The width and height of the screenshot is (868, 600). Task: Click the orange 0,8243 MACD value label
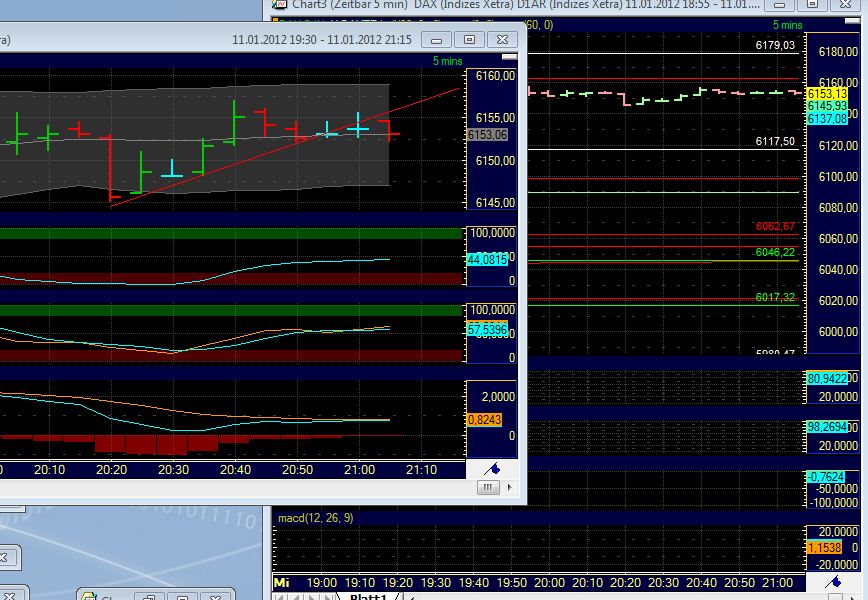(x=483, y=420)
